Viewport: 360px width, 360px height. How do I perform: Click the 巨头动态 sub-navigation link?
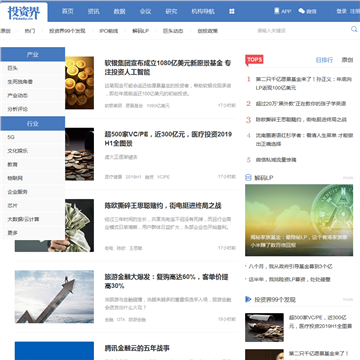[173, 31]
